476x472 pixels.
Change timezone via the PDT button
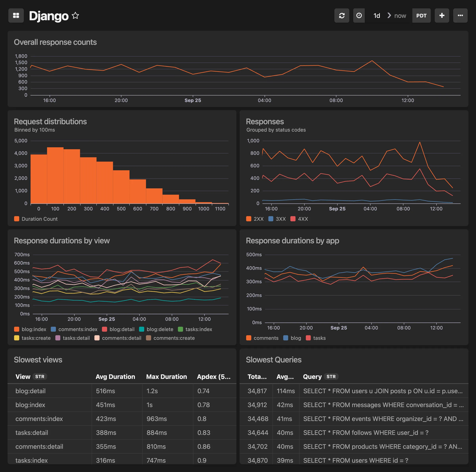(x=421, y=15)
